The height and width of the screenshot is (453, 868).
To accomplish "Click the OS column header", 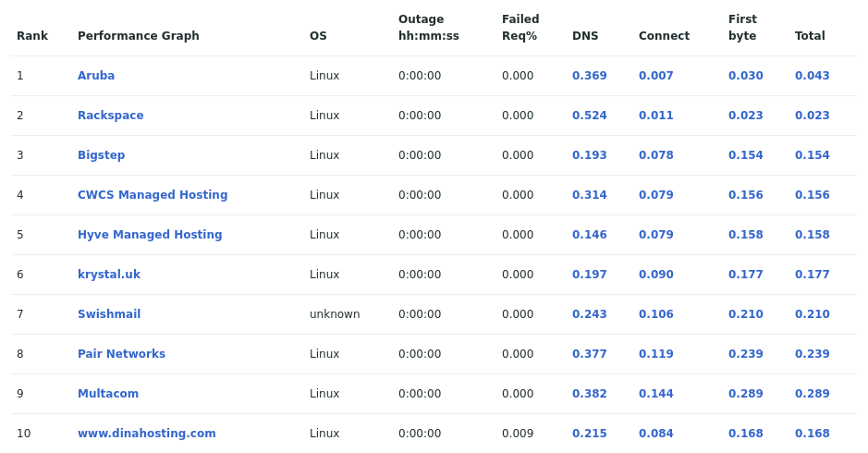I will 318,36.
